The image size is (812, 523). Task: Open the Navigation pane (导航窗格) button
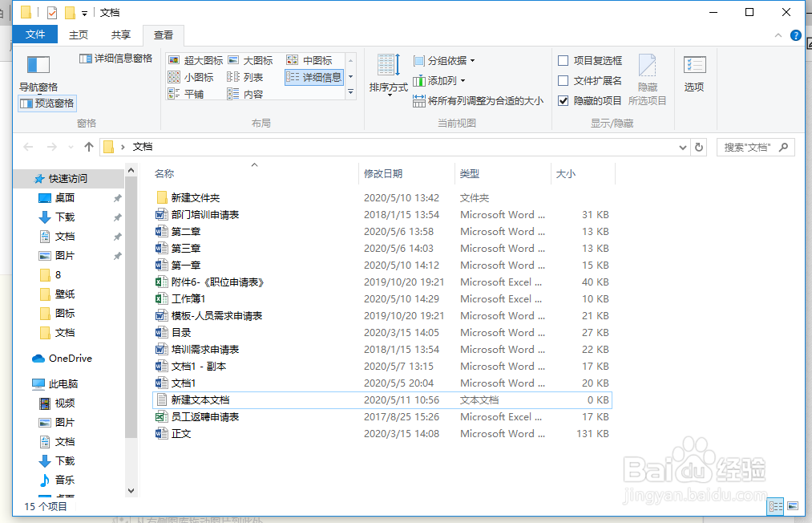tap(38, 74)
